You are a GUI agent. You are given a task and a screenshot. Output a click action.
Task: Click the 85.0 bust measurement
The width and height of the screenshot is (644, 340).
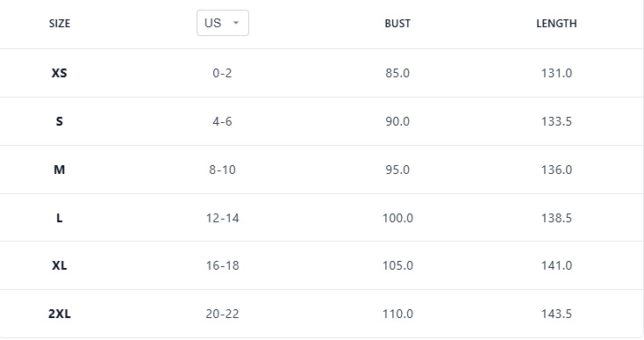pyautogui.click(x=397, y=73)
